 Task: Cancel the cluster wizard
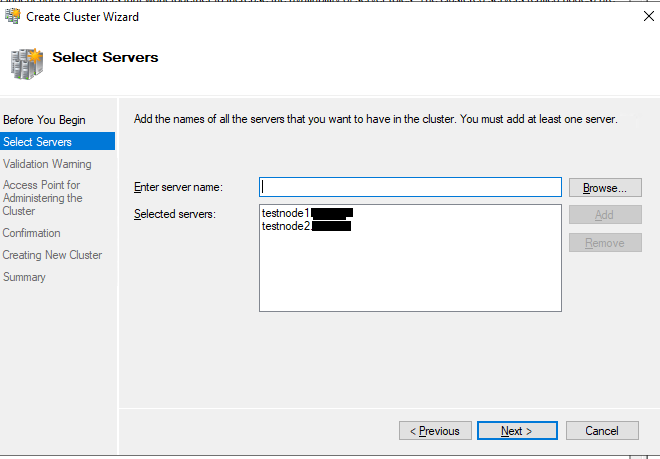(x=602, y=431)
